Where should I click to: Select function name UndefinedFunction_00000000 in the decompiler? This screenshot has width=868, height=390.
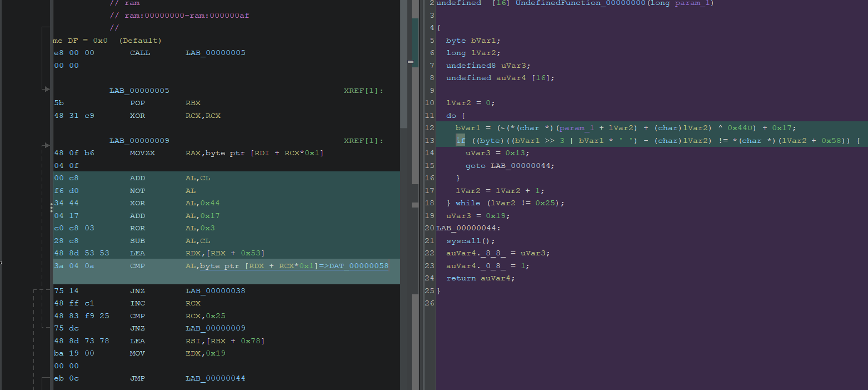(x=581, y=3)
